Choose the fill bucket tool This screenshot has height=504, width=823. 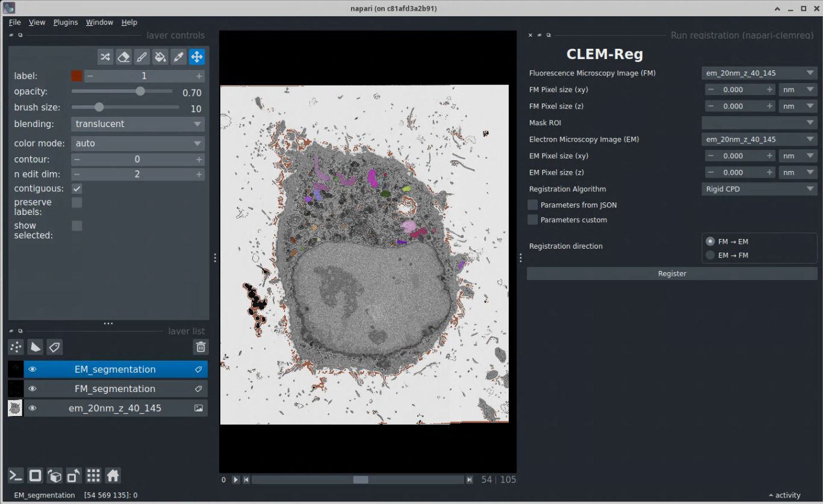(160, 57)
